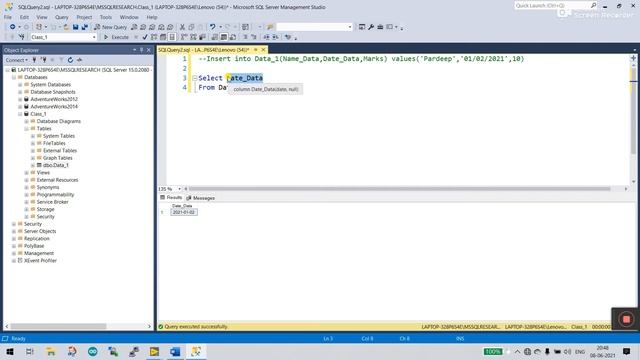Expand the AdventureWorks2014 database node
The width and height of the screenshot is (640, 360).
pyautogui.click(x=20, y=107)
